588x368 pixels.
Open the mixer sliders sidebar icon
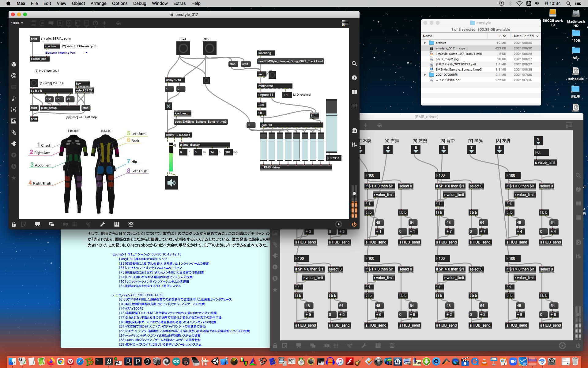pyautogui.click(x=354, y=144)
